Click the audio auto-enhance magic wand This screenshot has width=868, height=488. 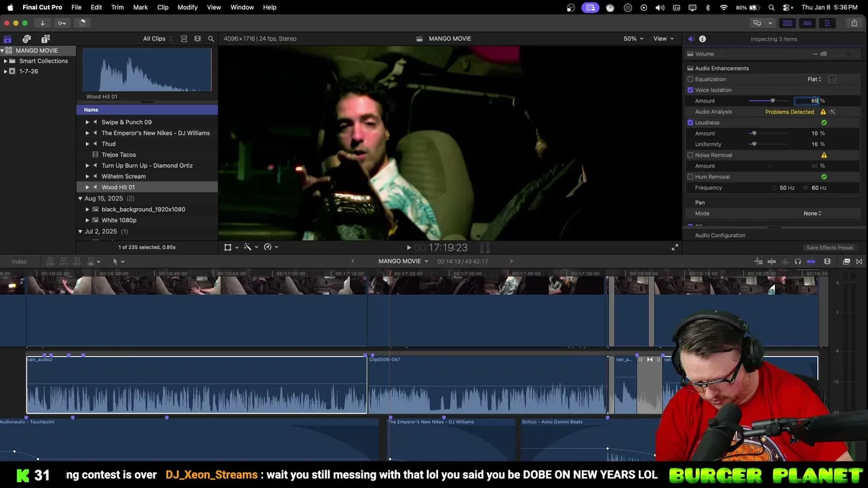coord(832,112)
